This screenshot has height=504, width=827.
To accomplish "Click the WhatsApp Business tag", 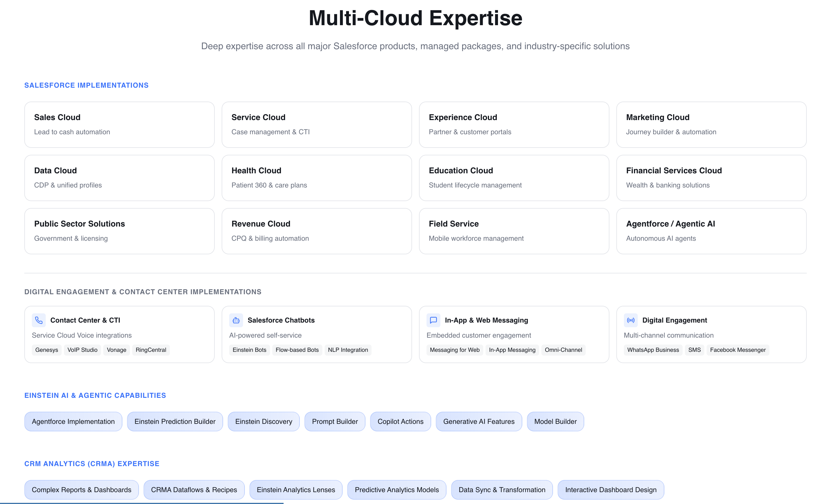I will pyautogui.click(x=653, y=350).
